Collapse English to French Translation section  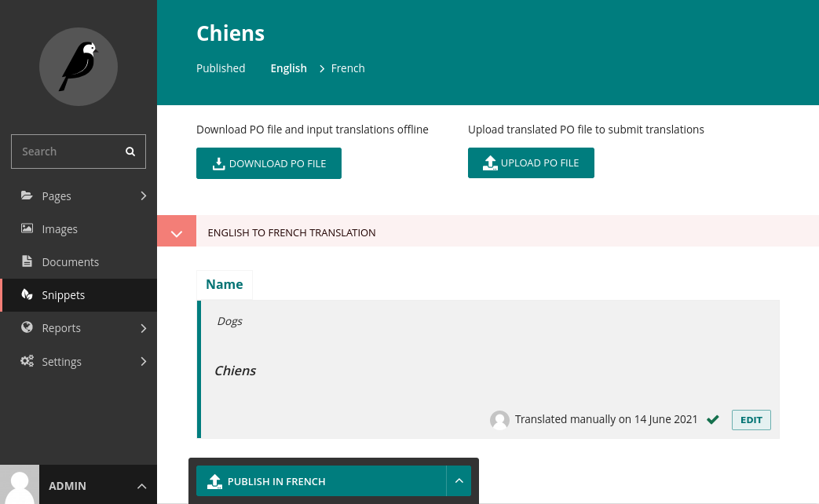coord(177,233)
